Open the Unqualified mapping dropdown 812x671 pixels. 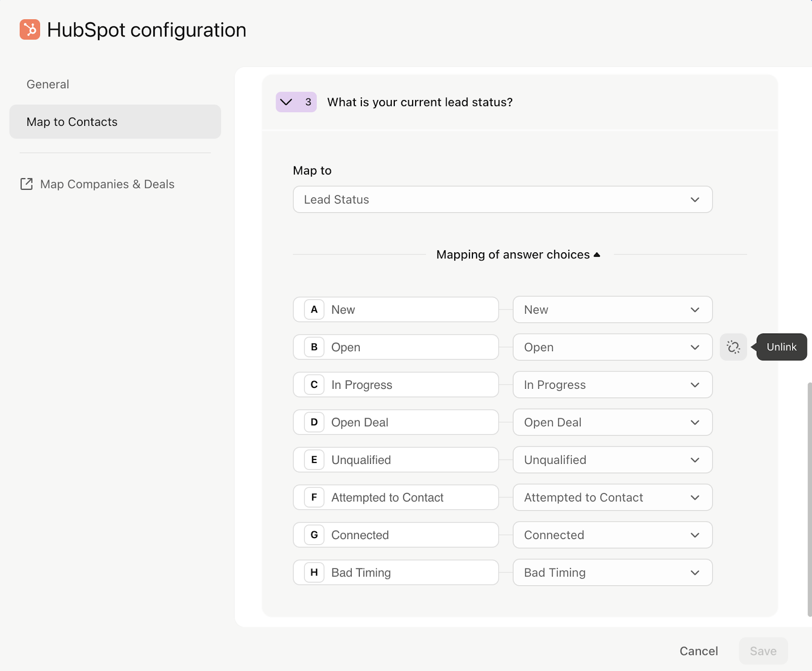point(613,460)
